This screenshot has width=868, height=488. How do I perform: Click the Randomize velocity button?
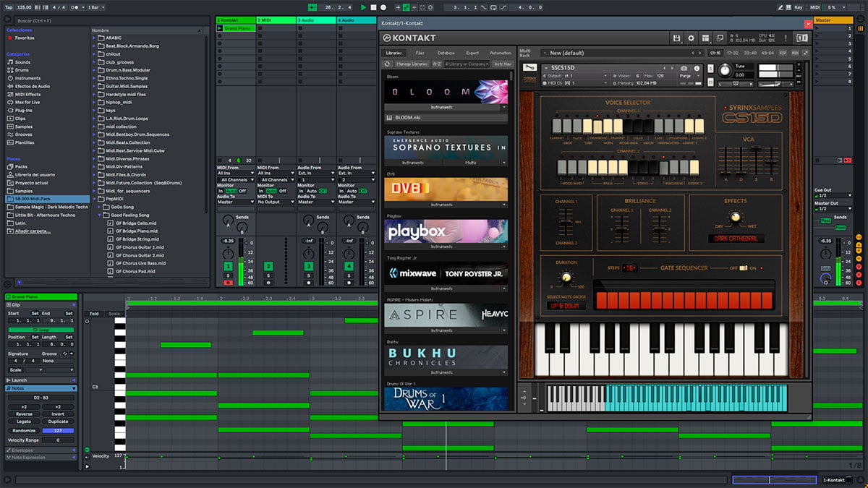24,430
